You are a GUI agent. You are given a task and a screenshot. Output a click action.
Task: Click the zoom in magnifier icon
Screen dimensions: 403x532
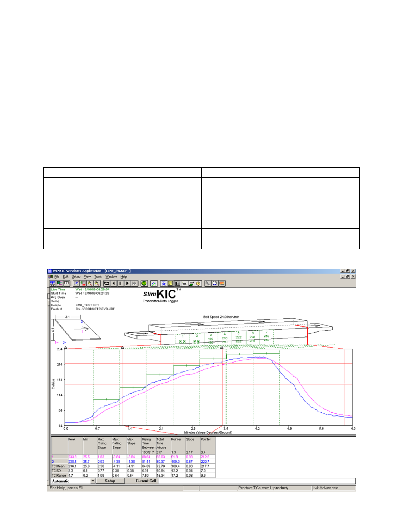point(97,284)
